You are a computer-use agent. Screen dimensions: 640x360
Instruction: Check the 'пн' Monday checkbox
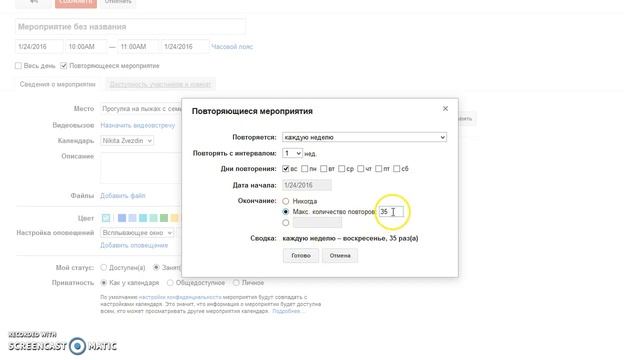(x=304, y=169)
